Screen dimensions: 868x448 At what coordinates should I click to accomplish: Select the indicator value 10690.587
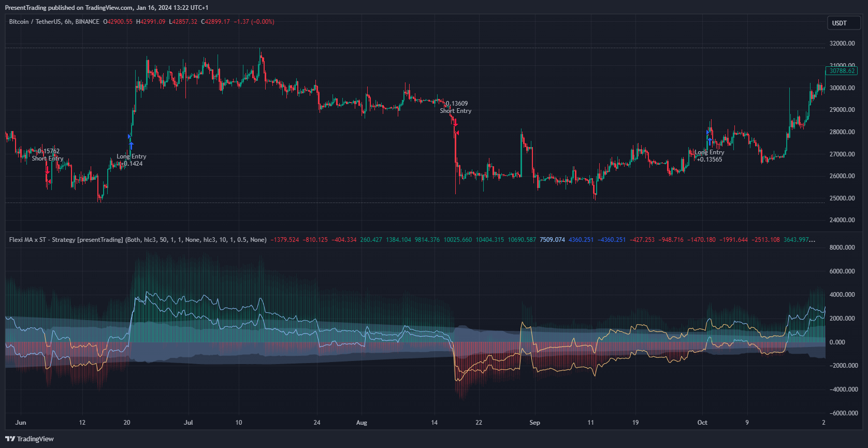[x=522, y=240]
